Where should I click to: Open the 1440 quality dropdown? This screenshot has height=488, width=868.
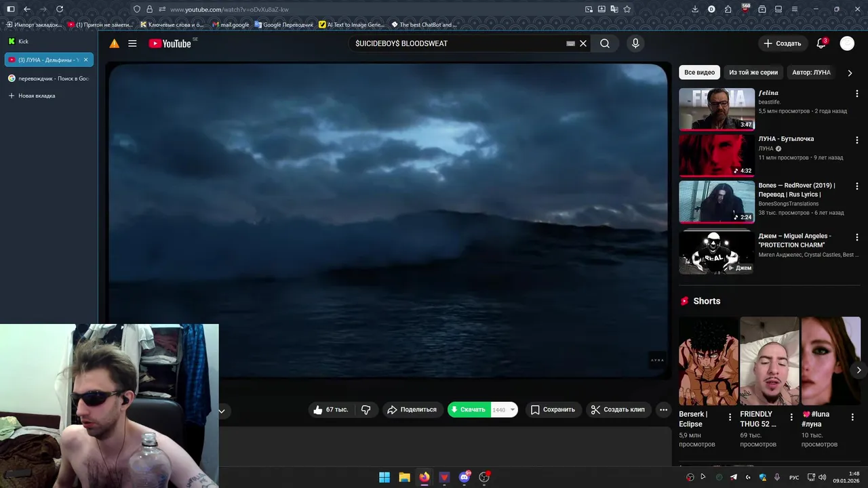click(504, 409)
